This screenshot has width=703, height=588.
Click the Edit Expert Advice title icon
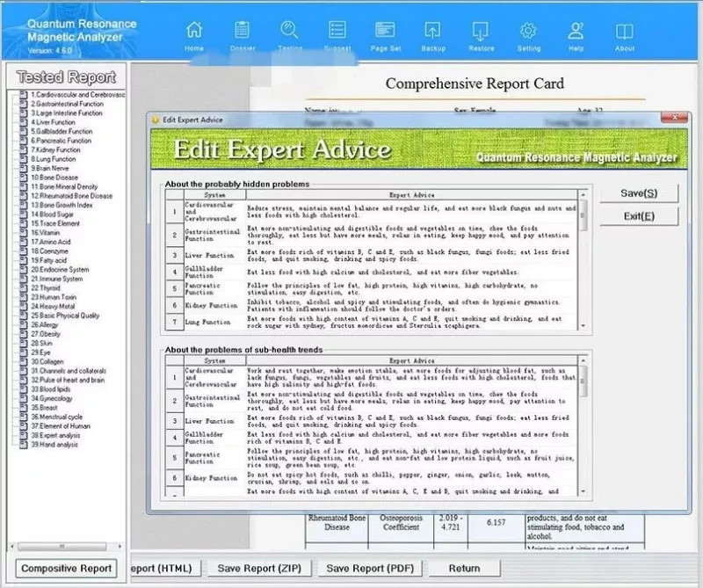click(156, 120)
